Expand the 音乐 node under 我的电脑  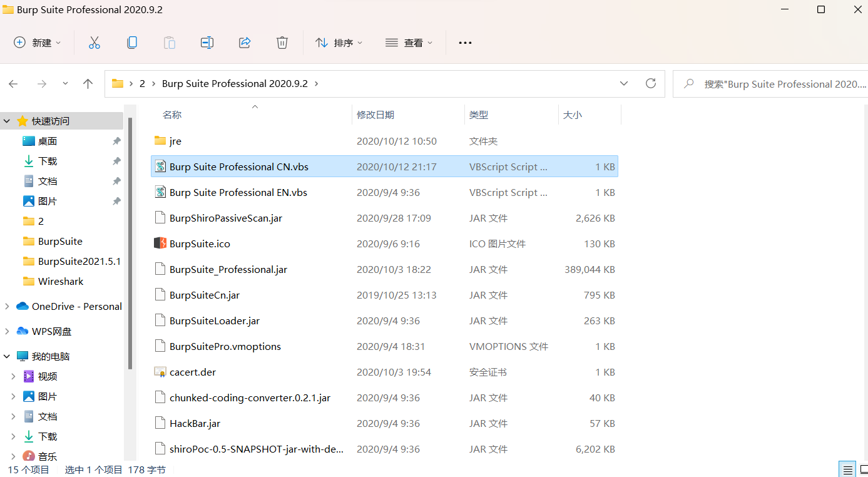coord(14,456)
